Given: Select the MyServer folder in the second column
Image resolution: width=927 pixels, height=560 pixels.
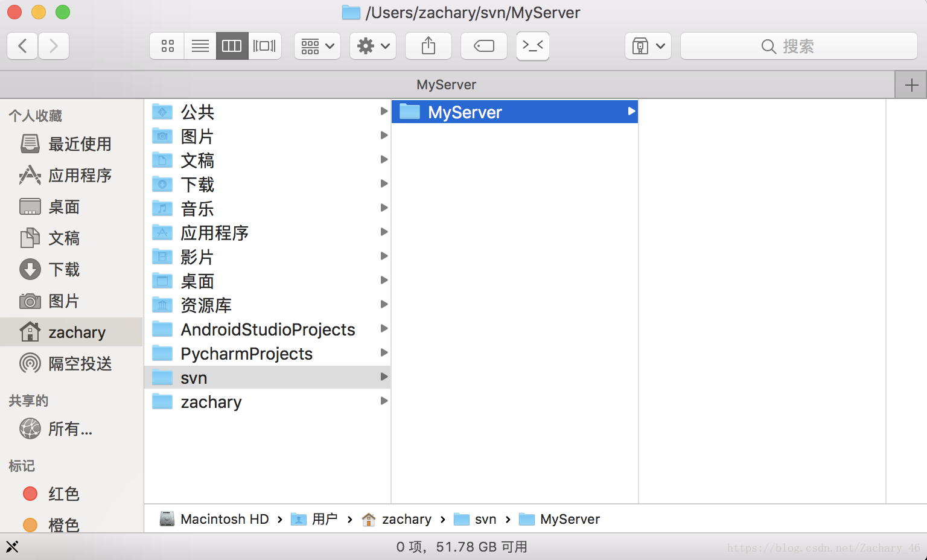Looking at the screenshot, I should tap(515, 112).
